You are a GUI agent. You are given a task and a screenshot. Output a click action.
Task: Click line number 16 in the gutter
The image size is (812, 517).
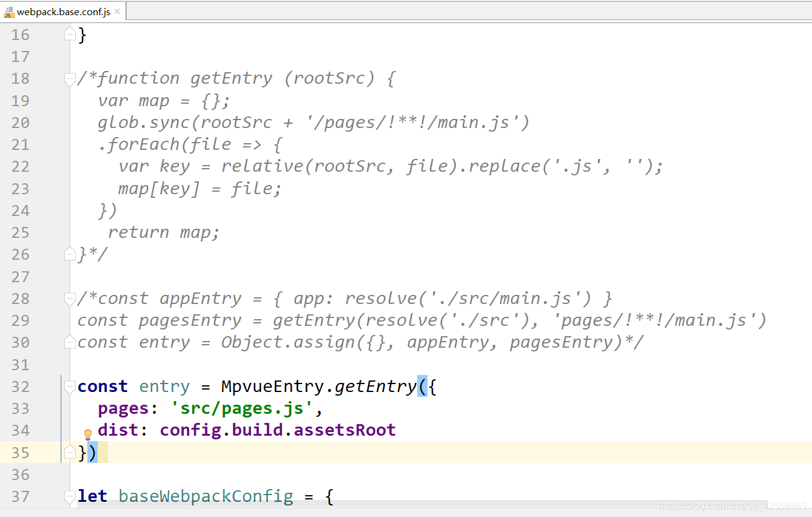click(20, 35)
